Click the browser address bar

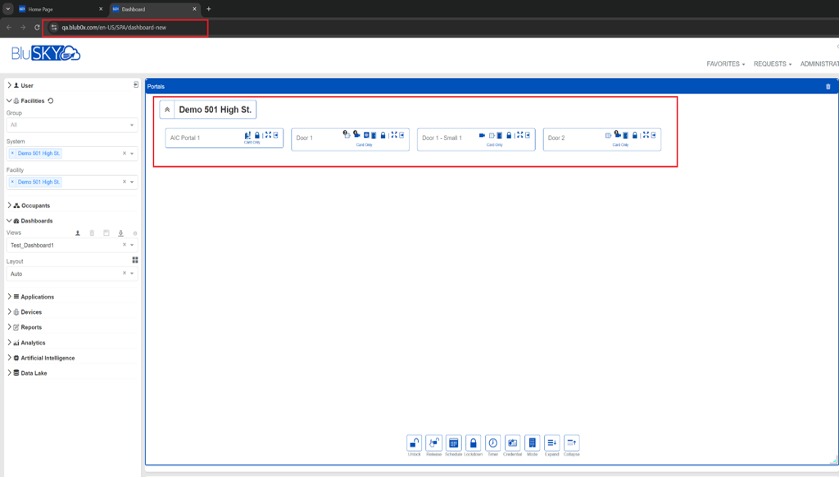(x=125, y=27)
